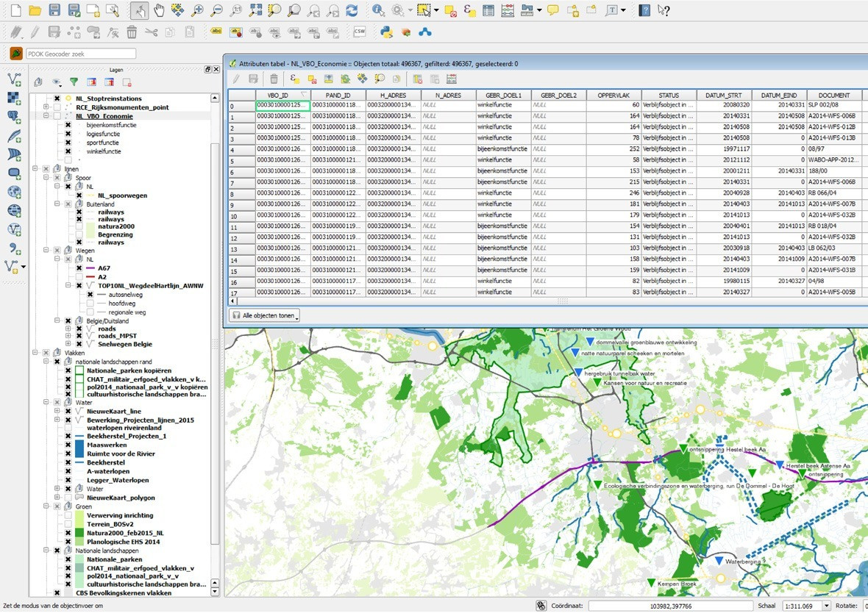Click the Zoom In magnifier tool

197,10
